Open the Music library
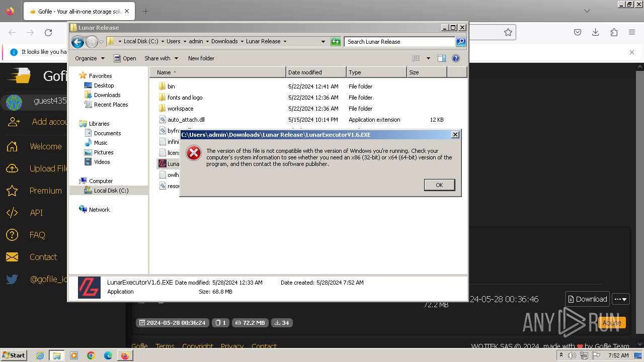 pyautogui.click(x=101, y=143)
